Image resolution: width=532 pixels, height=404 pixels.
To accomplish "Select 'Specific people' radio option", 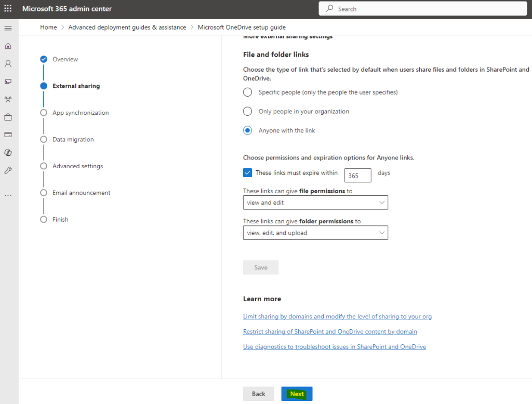I will coord(247,92).
